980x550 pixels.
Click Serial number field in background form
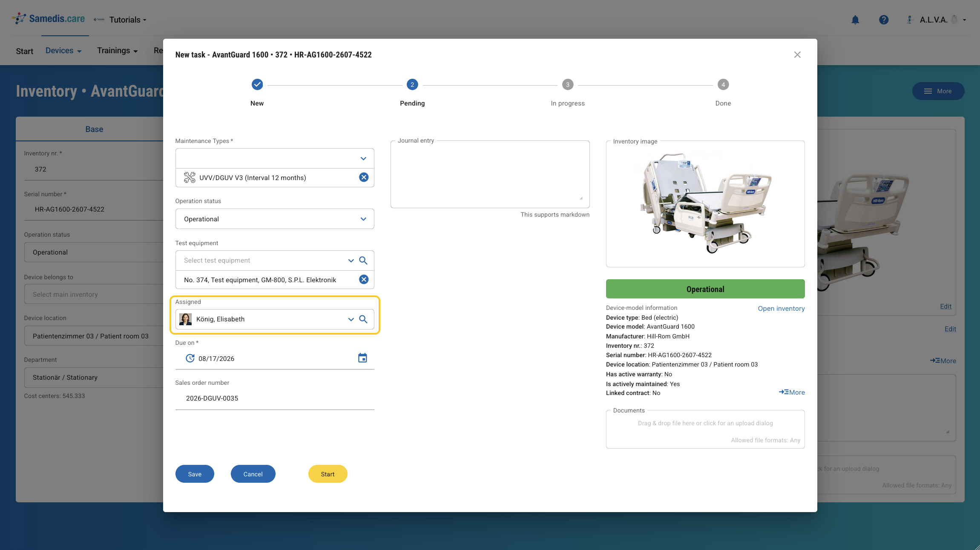point(94,209)
